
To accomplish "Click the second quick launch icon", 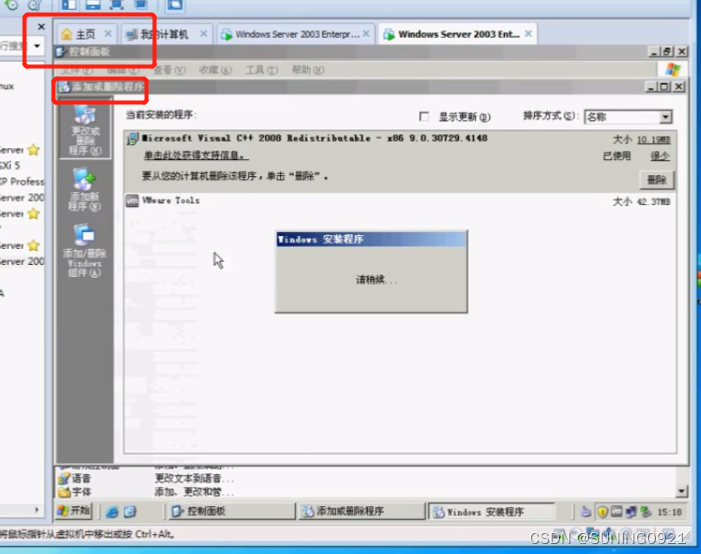I will coord(130,512).
